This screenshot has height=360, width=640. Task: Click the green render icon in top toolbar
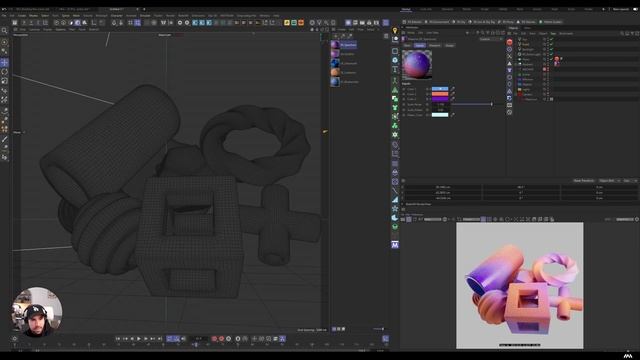click(294, 22)
